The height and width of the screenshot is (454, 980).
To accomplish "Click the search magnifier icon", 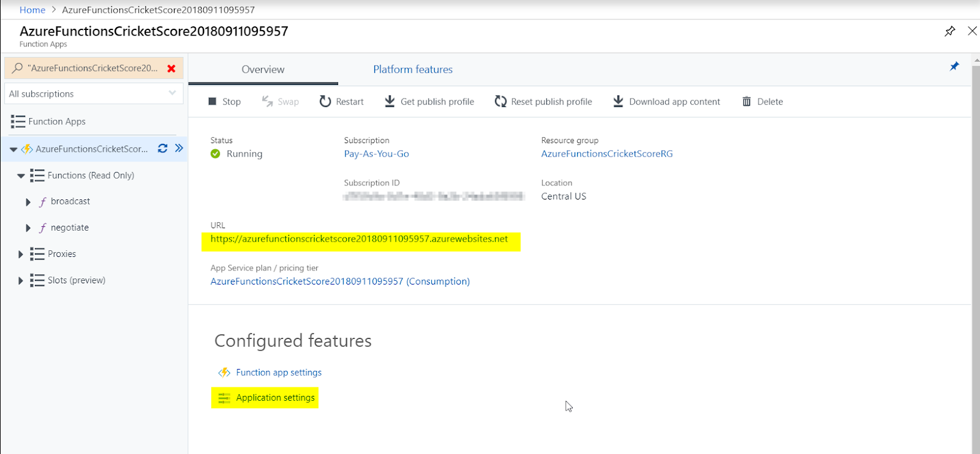I will coord(17,68).
